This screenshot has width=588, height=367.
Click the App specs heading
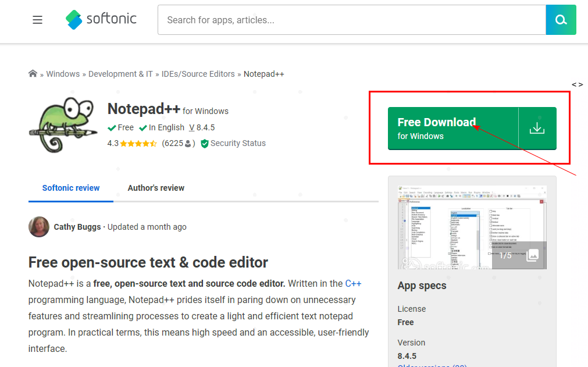[422, 286]
